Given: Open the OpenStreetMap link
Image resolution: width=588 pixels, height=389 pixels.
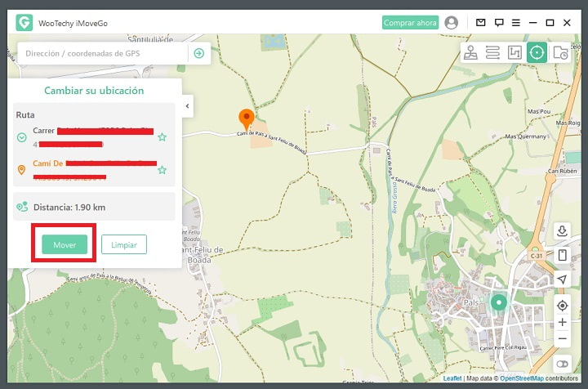Looking at the screenshot, I should [522, 378].
